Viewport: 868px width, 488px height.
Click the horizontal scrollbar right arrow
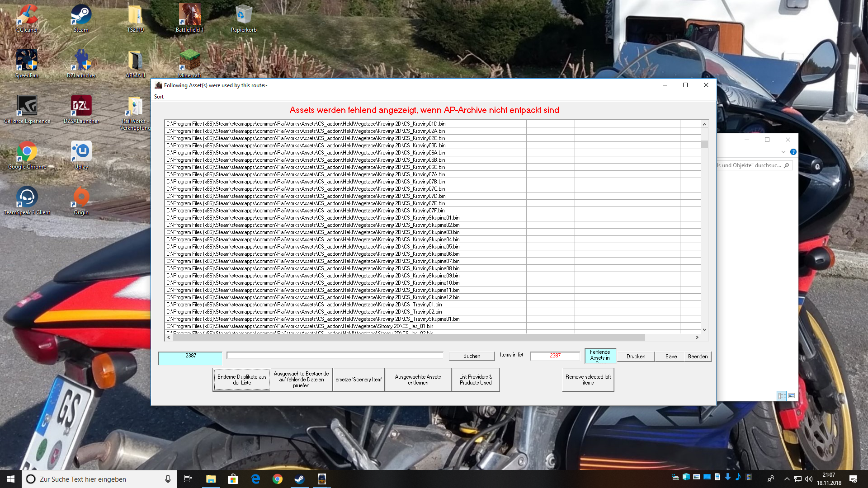tap(697, 337)
